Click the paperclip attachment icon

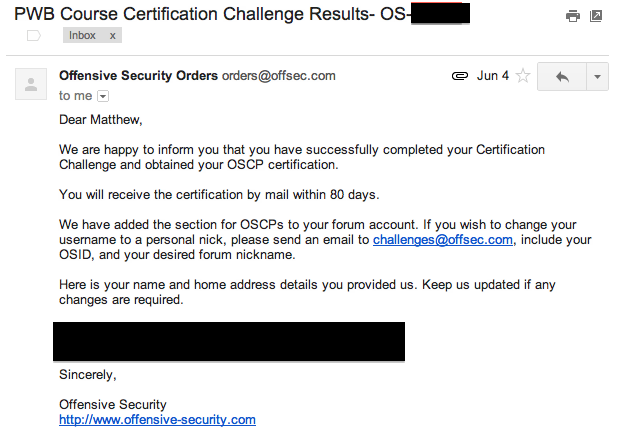460,76
